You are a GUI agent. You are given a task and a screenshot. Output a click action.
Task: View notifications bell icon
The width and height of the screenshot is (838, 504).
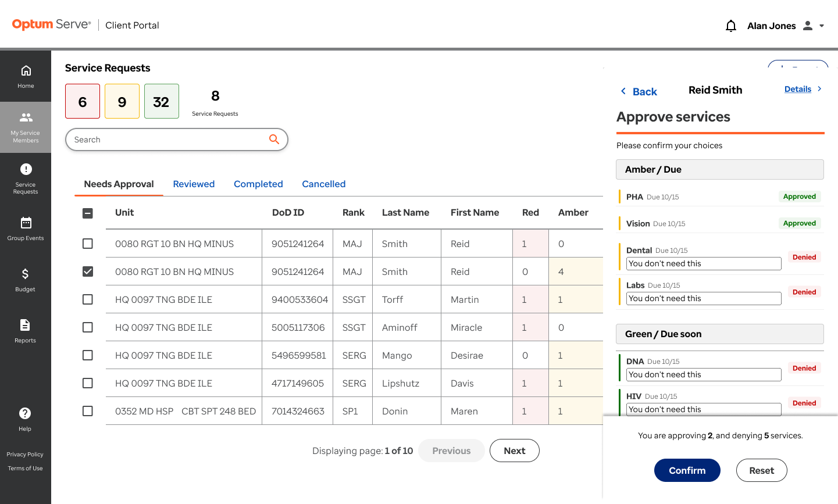point(731,26)
